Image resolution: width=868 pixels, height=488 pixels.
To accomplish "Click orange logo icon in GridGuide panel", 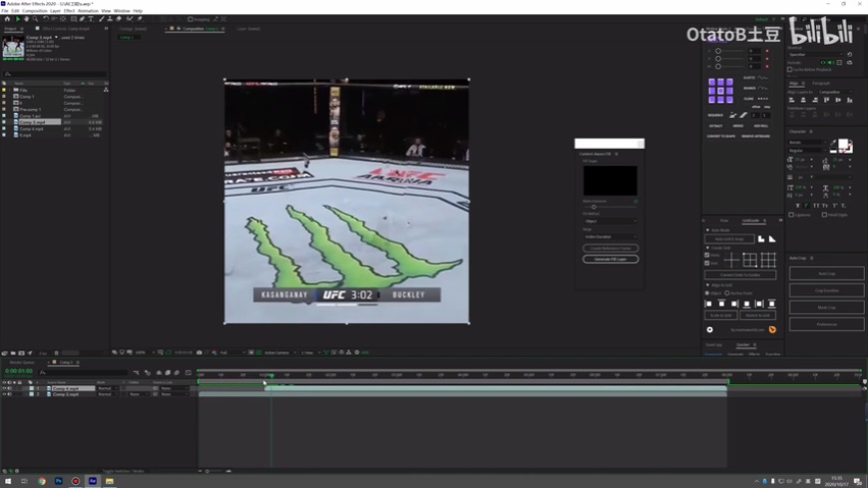I will [772, 329].
